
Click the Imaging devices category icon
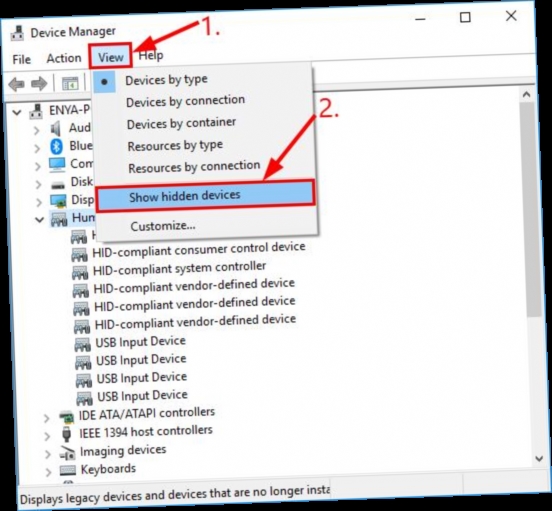68,453
